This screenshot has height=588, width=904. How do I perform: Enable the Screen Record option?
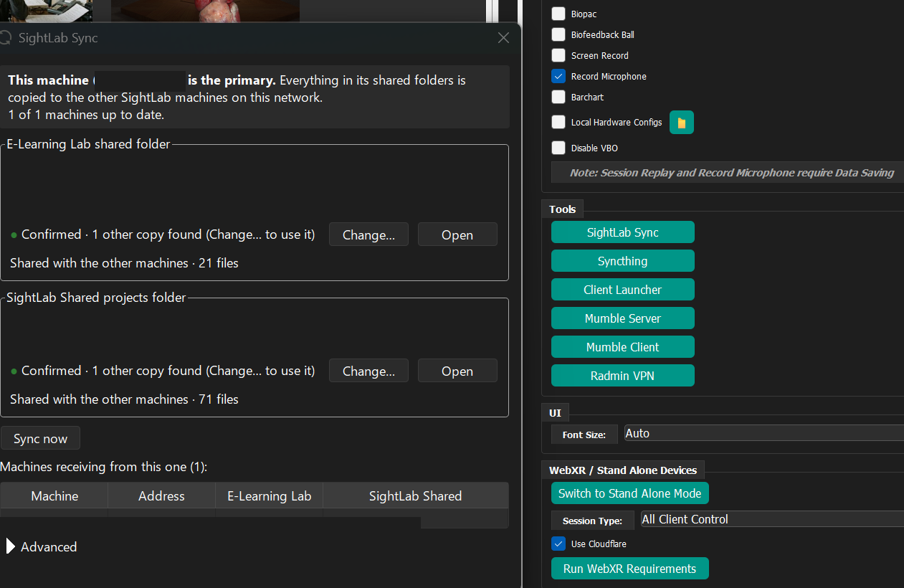[558, 55]
